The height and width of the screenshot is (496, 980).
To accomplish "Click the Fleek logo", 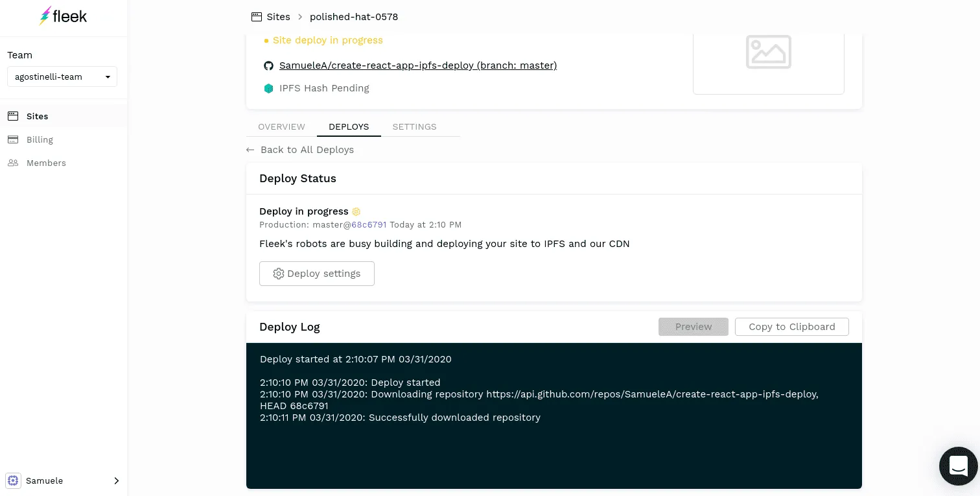I will pyautogui.click(x=63, y=16).
